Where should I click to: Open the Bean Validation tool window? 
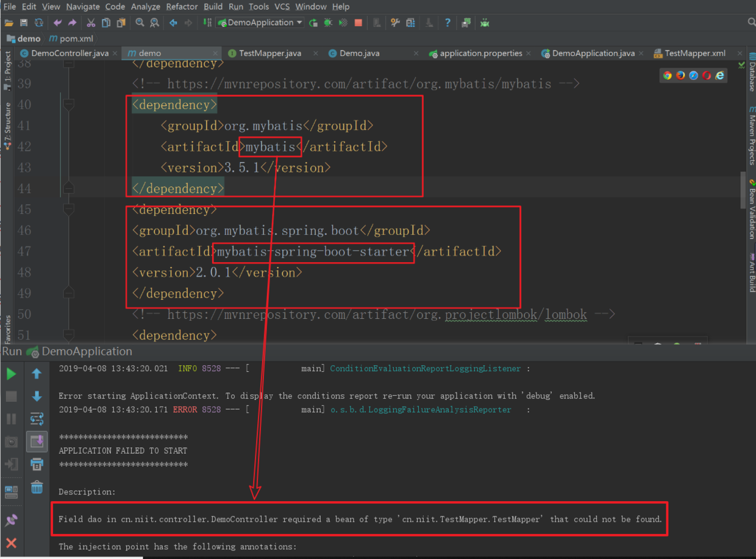[751, 208]
